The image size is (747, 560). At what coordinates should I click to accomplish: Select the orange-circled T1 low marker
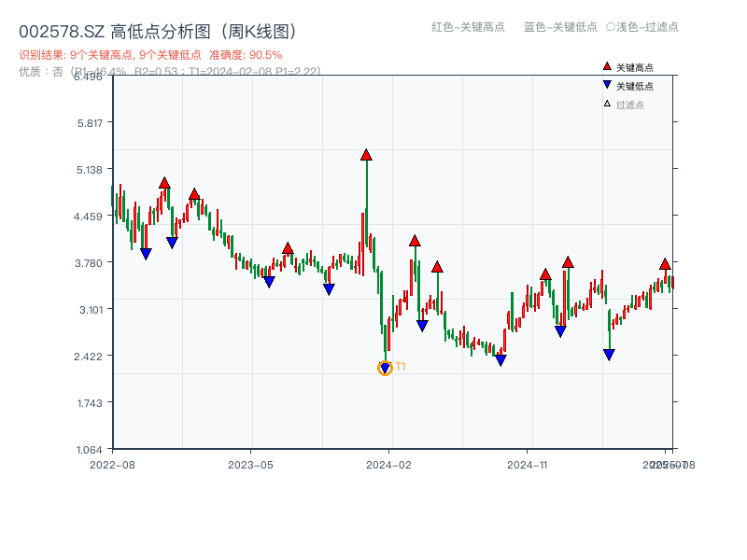click(385, 369)
